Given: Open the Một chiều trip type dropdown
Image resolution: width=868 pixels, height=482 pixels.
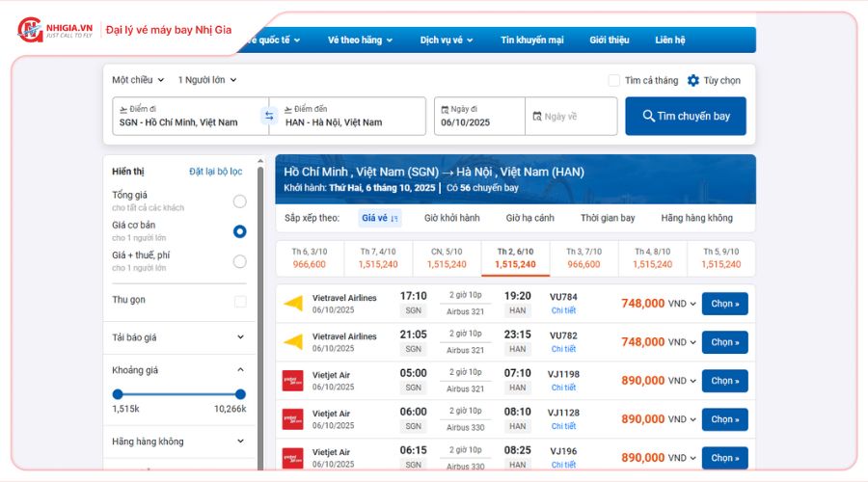Looking at the screenshot, I should point(138,80).
